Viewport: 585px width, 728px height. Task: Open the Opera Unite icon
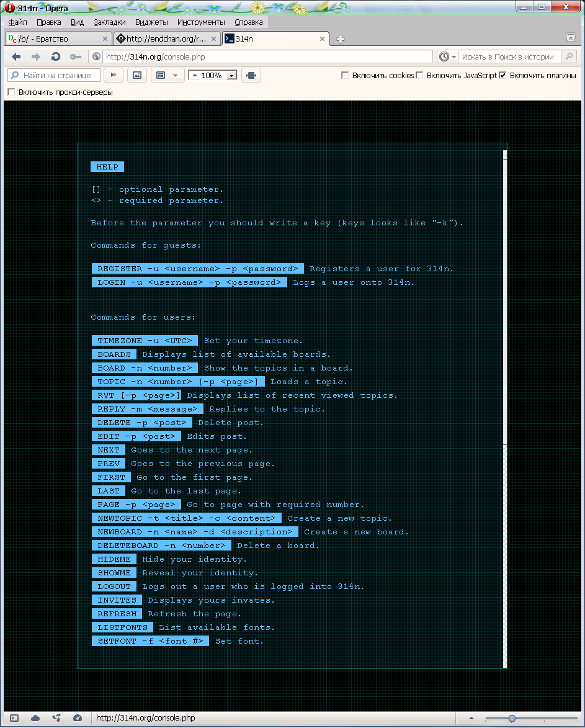56,718
